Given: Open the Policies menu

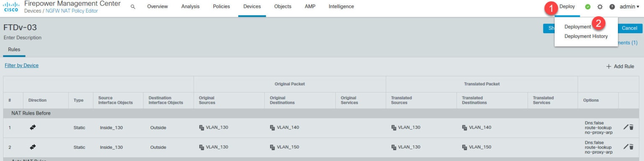Looking at the screenshot, I should point(221,7).
